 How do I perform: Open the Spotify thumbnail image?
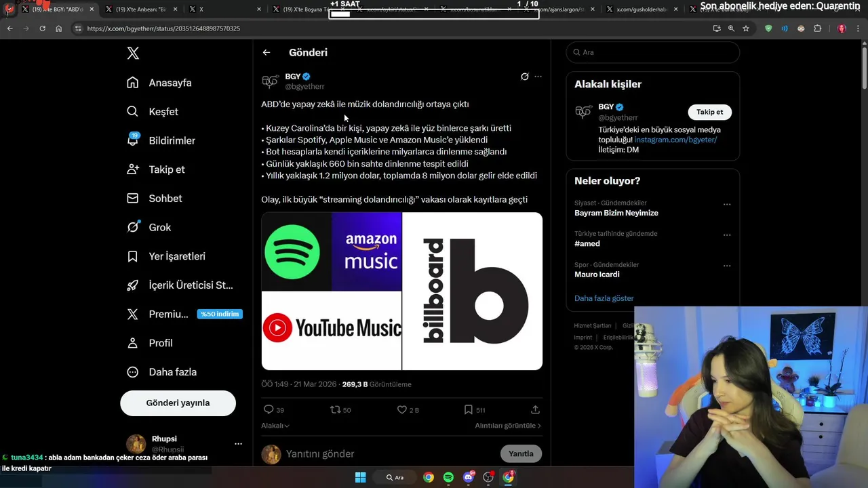coord(296,251)
